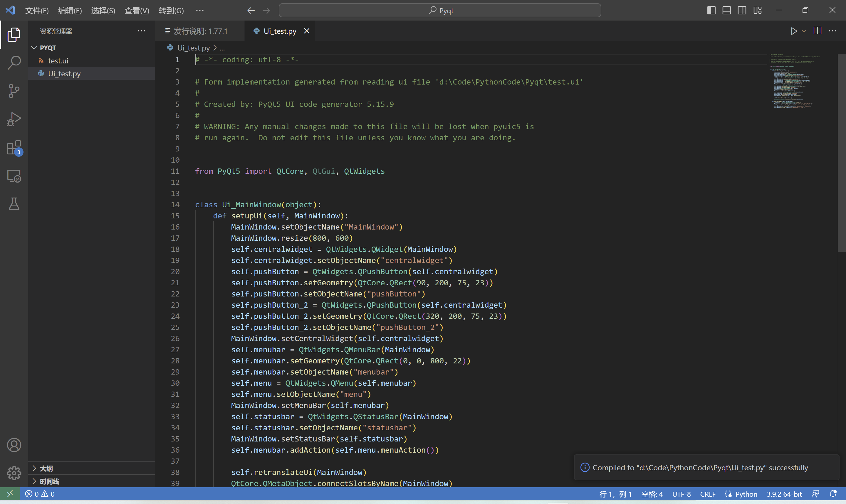The height and width of the screenshot is (504, 846).
Task: Open the 文件(F) menu
Action: 37,11
